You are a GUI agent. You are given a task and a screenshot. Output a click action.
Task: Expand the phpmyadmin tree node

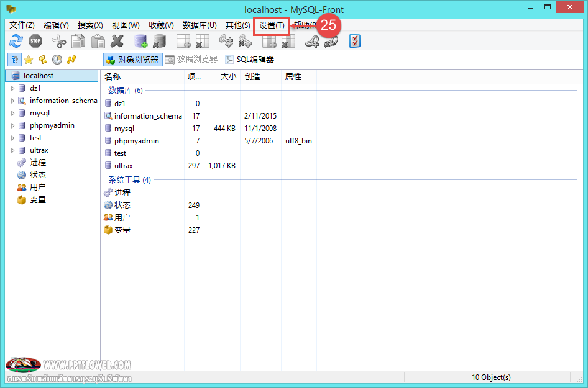(x=13, y=125)
